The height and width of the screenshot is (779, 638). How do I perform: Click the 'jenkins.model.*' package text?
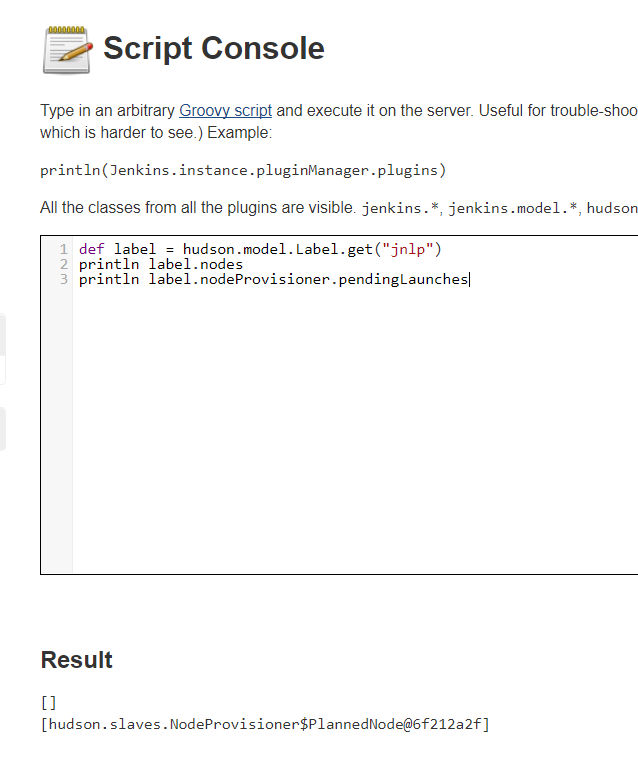coord(513,208)
